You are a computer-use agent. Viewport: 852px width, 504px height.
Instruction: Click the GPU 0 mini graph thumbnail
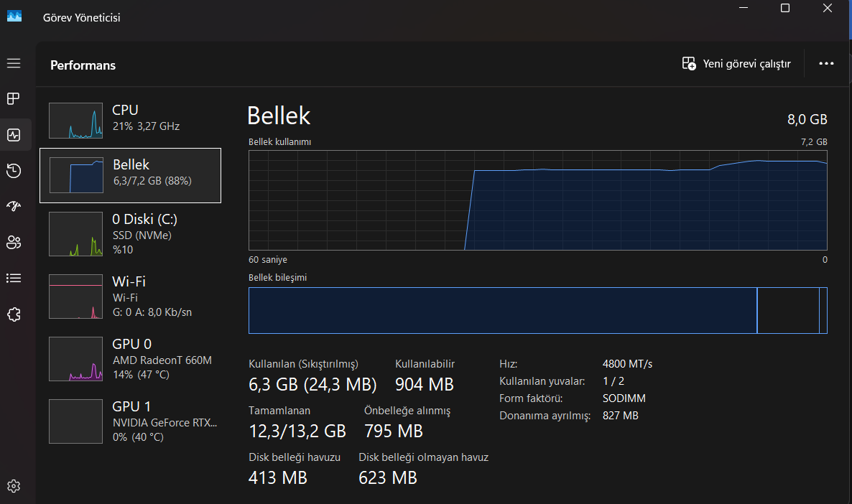(x=75, y=359)
